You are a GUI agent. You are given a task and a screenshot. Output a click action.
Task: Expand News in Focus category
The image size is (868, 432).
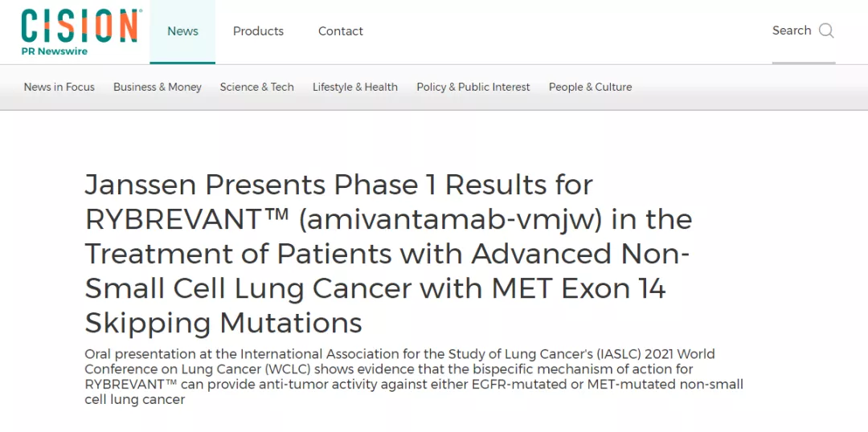(x=59, y=87)
